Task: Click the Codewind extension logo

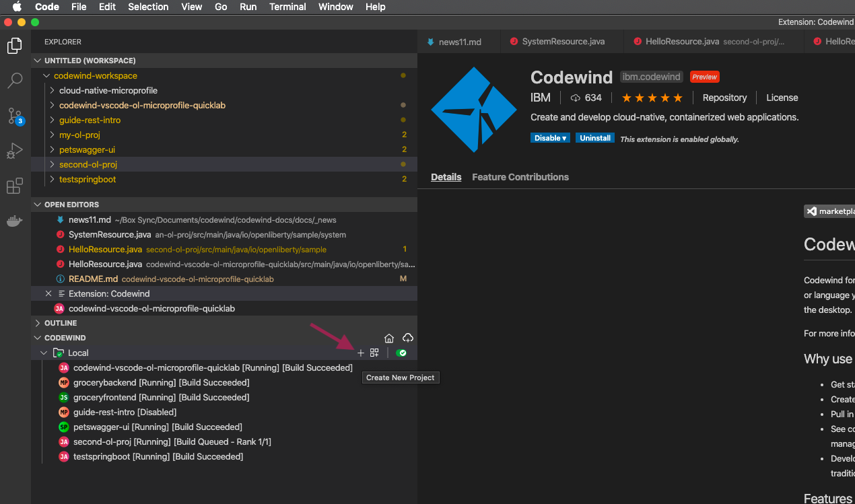Action: point(474,110)
